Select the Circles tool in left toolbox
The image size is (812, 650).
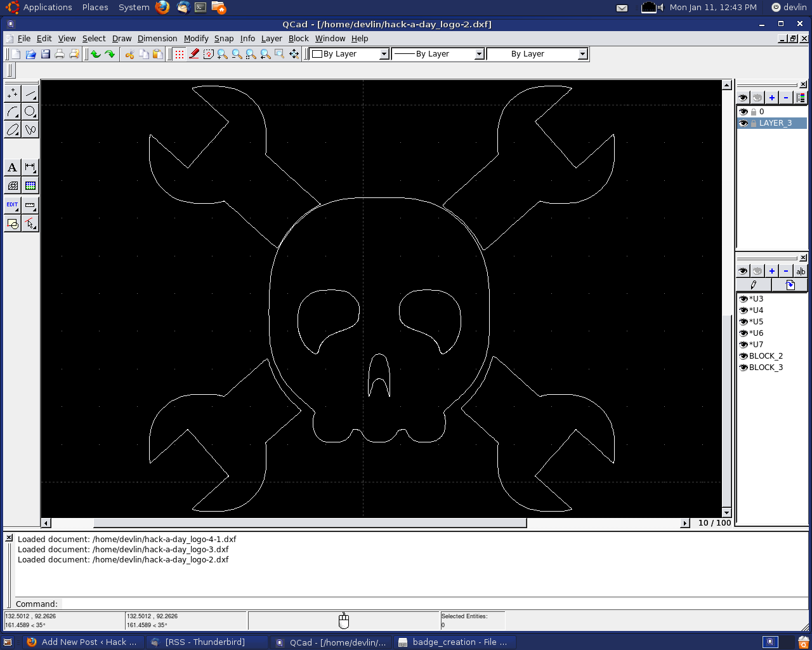(30, 112)
